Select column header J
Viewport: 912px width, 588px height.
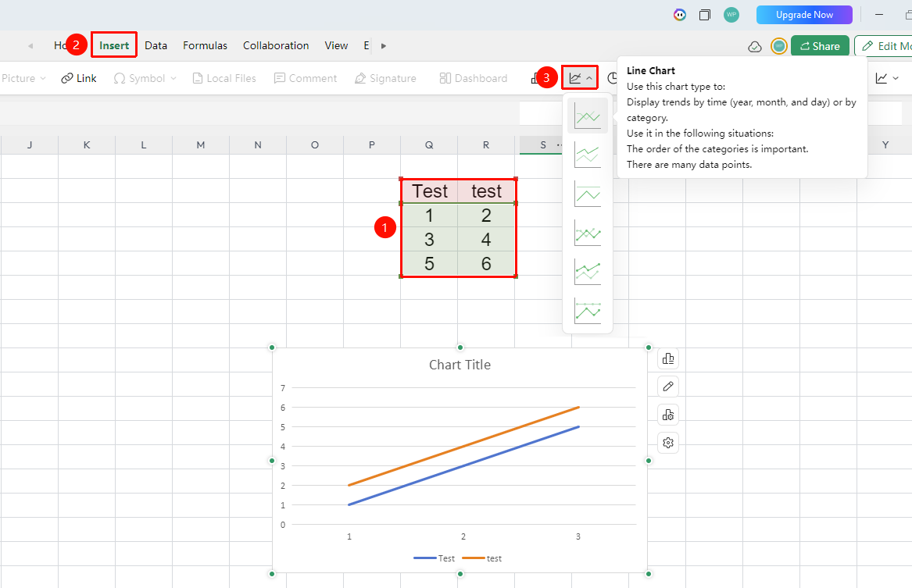pyautogui.click(x=30, y=144)
